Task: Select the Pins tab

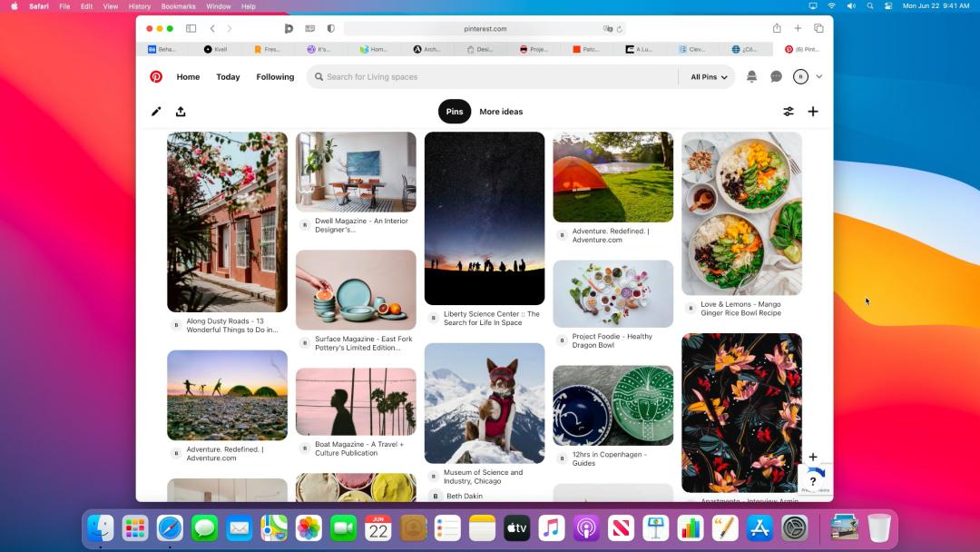Action: (455, 112)
